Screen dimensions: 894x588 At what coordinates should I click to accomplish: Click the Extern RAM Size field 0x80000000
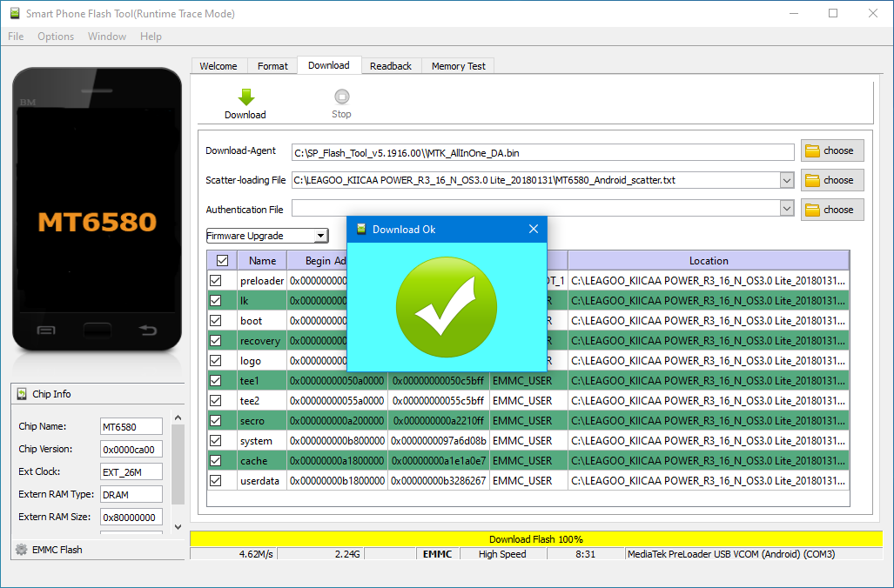pos(131,518)
